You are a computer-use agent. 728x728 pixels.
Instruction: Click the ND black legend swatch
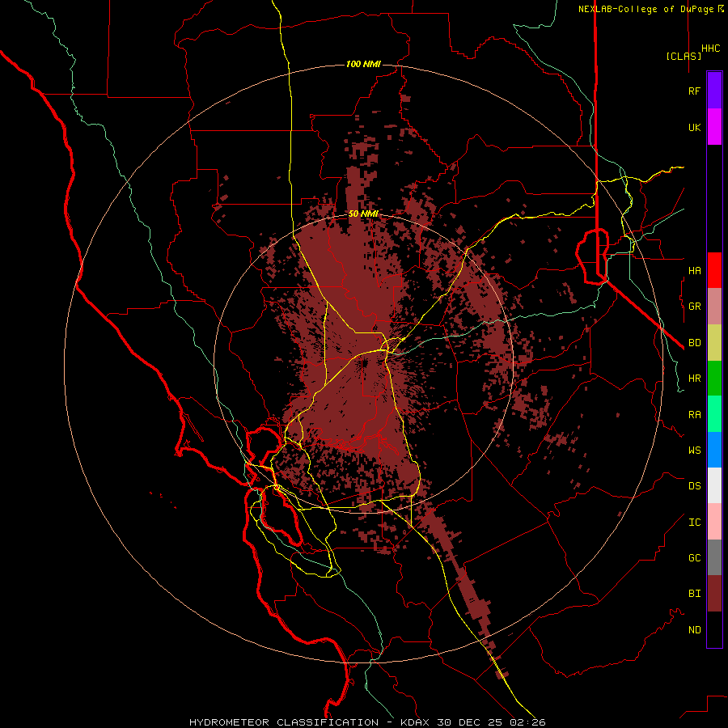point(714,629)
